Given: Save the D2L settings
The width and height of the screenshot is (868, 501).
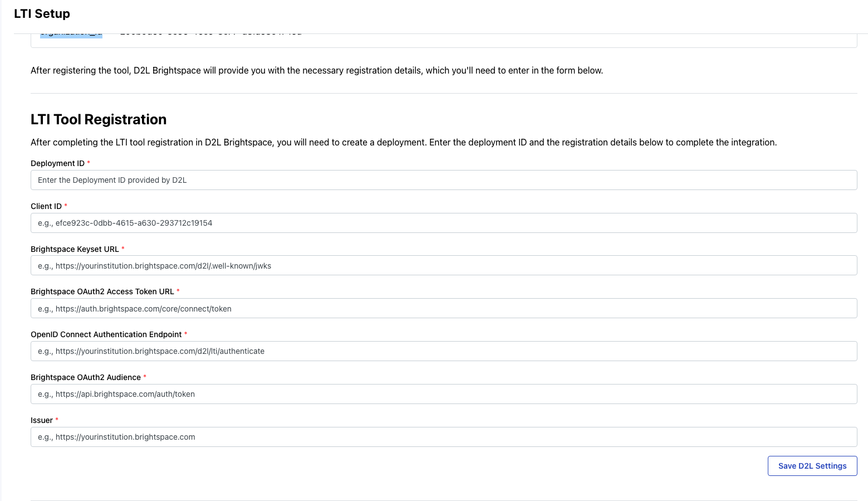Looking at the screenshot, I should click(812, 466).
